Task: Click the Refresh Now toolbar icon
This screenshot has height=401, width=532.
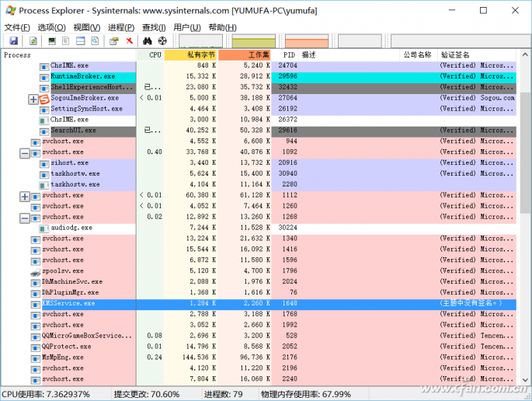Action: point(33,41)
